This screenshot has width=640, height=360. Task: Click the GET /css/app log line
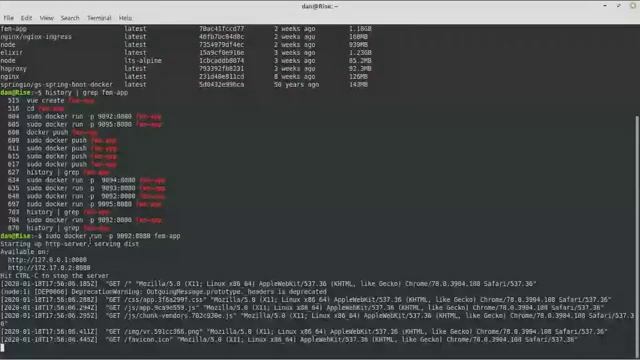[x=306, y=300]
